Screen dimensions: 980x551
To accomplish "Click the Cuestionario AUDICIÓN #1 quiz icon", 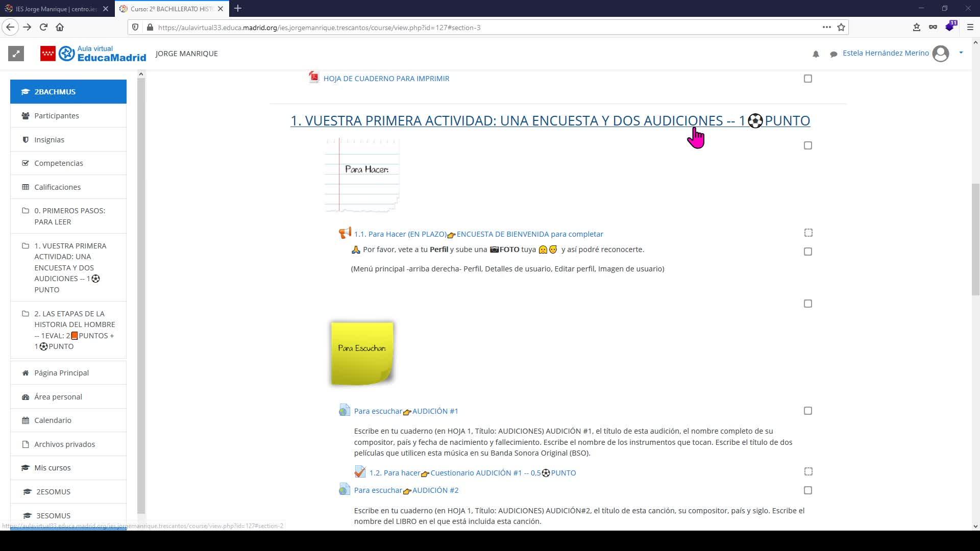I will 360,472.
